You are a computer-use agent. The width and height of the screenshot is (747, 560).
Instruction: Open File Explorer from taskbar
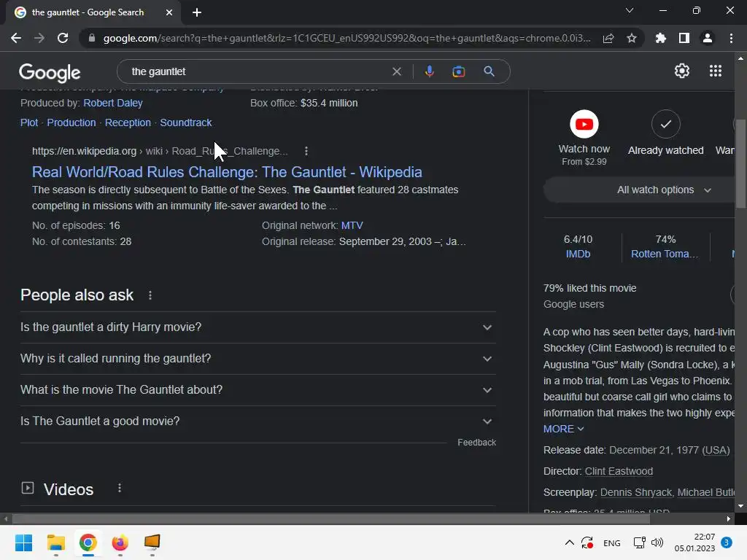point(55,542)
